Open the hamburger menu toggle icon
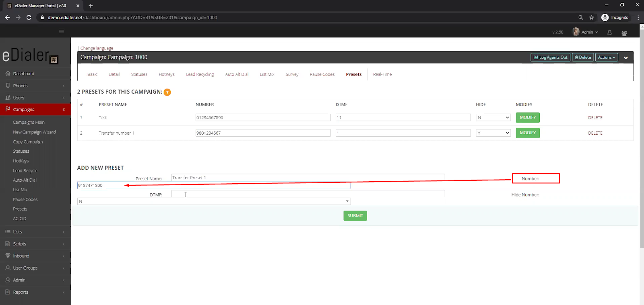The width and height of the screenshot is (644, 305). pos(62,31)
